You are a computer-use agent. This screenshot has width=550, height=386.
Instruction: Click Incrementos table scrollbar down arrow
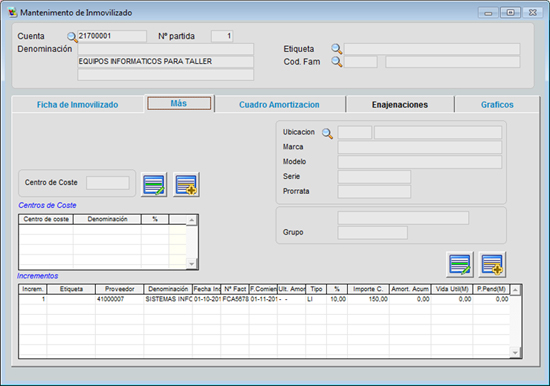tap(515, 353)
